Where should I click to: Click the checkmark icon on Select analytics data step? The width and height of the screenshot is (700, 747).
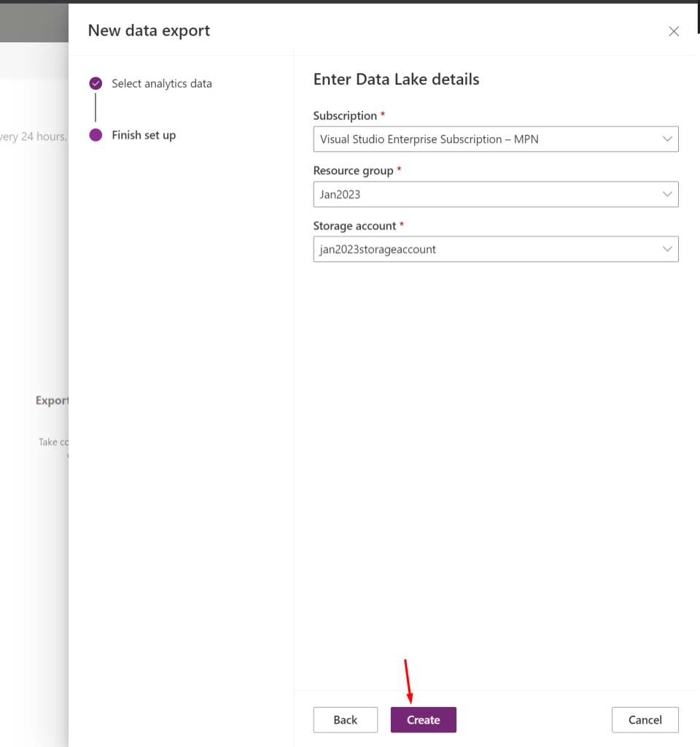coord(96,83)
